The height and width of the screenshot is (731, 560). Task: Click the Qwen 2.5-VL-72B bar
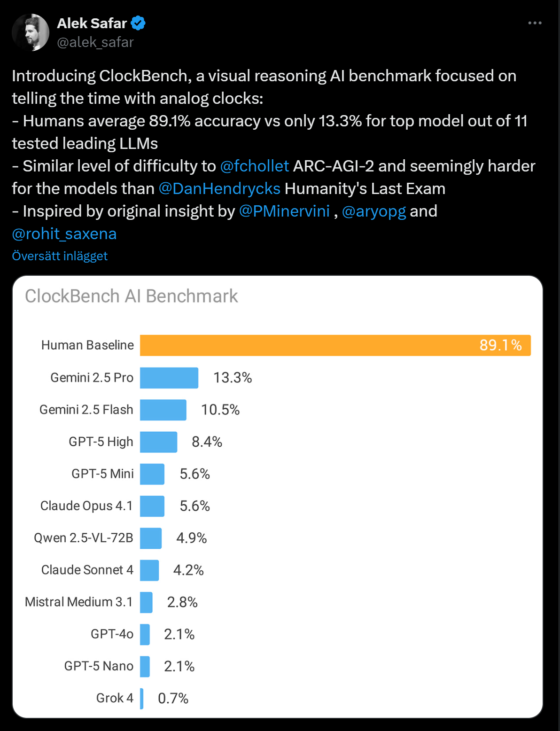(151, 538)
